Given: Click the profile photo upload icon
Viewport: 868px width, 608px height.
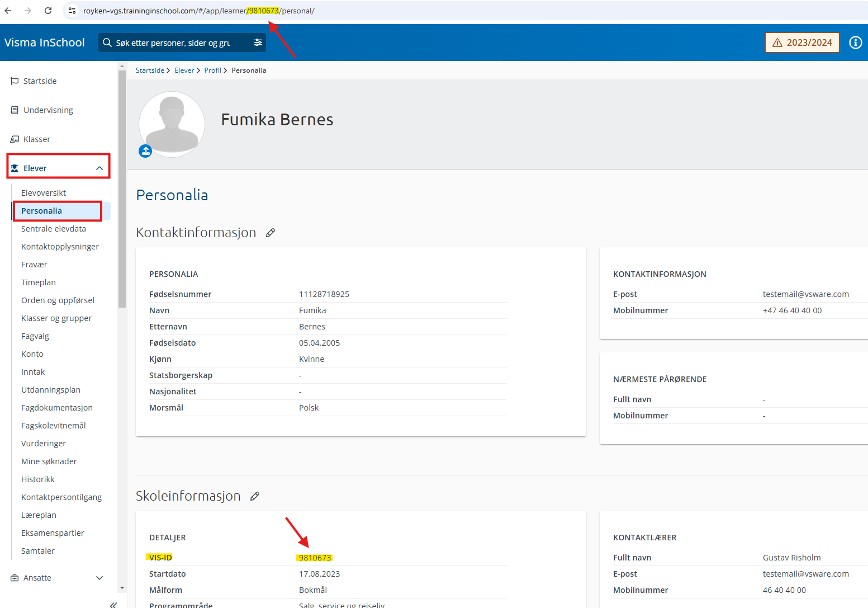Looking at the screenshot, I should pyautogui.click(x=145, y=151).
